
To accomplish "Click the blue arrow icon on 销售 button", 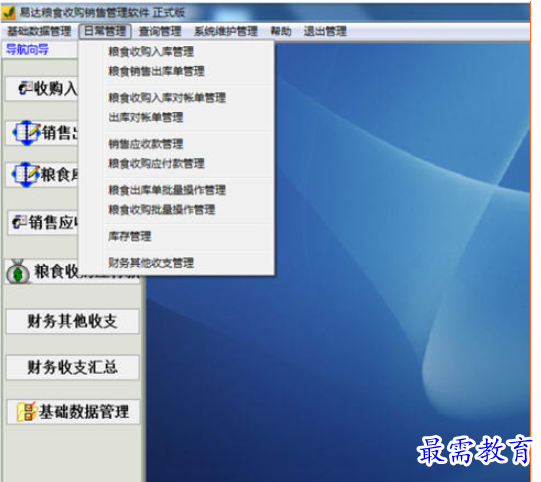I will (x=27, y=133).
